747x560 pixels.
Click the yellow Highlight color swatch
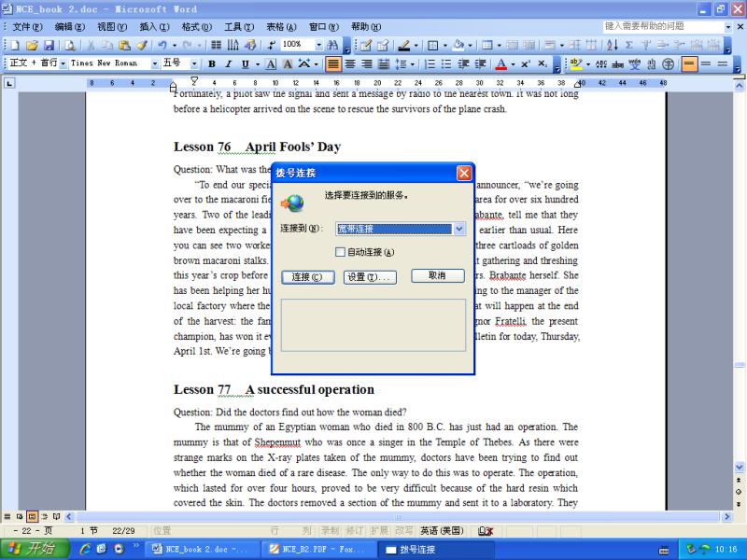pos(576,63)
